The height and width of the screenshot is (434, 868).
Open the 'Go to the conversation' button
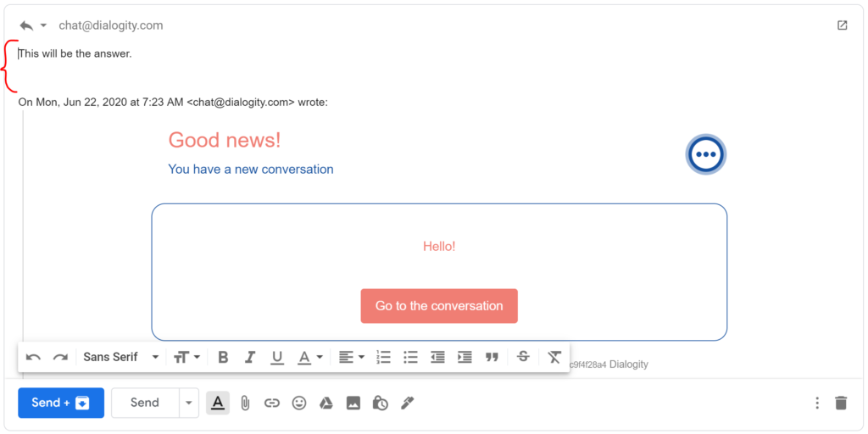(x=439, y=305)
